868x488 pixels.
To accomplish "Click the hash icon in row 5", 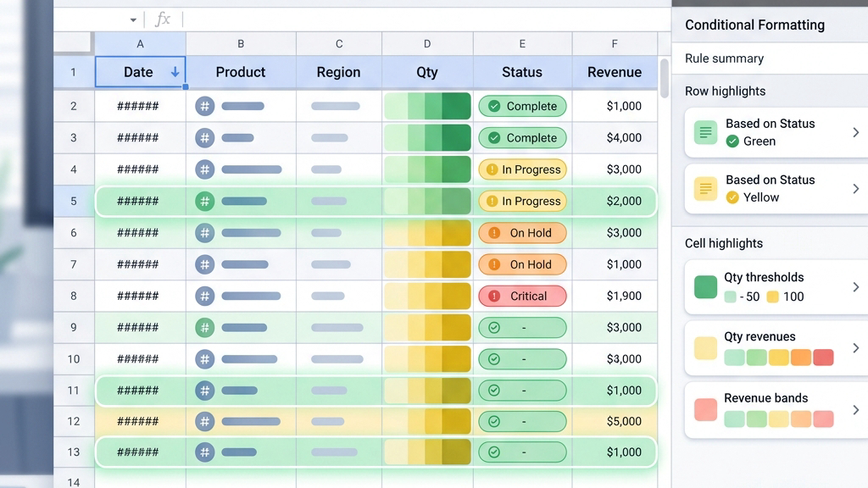I will click(205, 201).
